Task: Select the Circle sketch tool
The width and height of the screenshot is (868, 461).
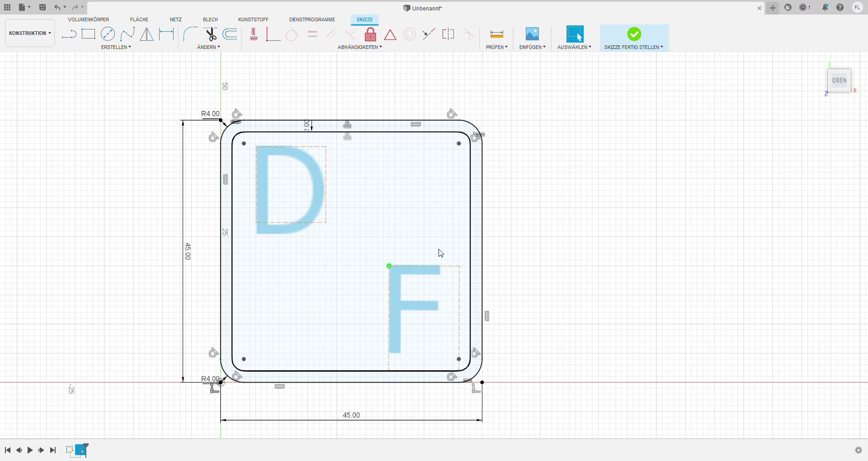Action: pyautogui.click(x=108, y=34)
